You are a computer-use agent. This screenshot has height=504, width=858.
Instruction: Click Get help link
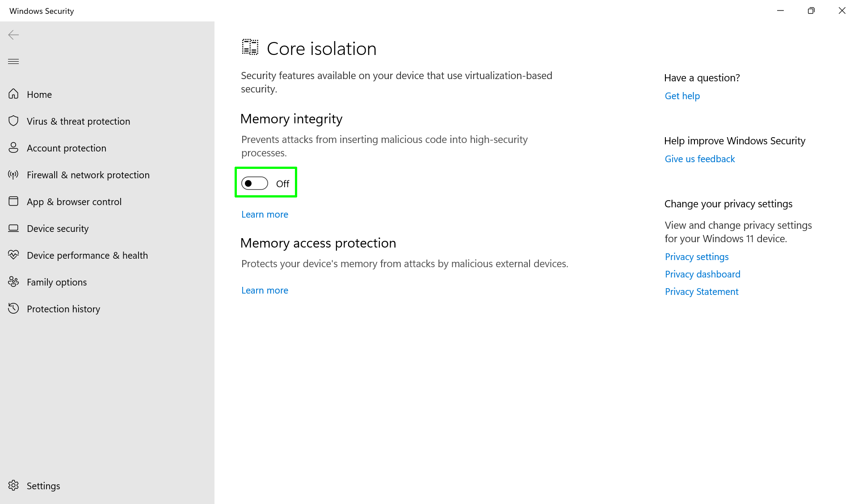click(x=682, y=96)
